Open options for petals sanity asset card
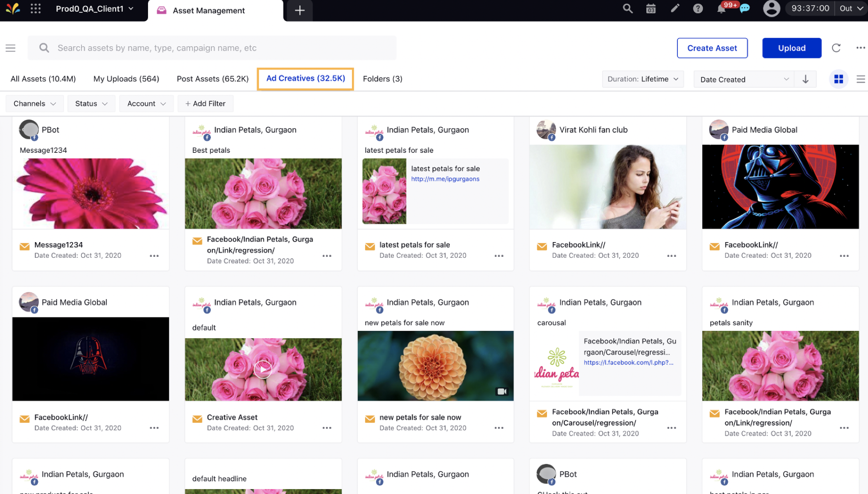This screenshot has width=868, height=494. (x=844, y=428)
